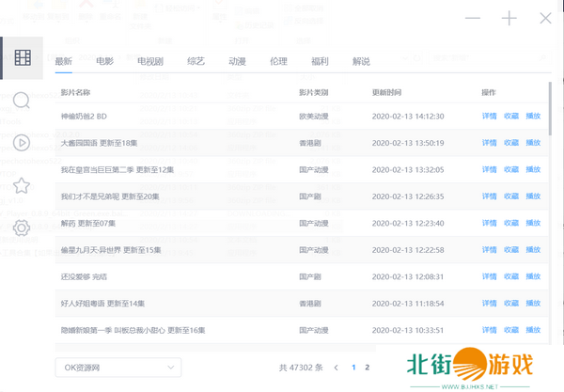Click 收藏 for 大酱园国语
The width and height of the screenshot is (564, 392).
tap(510, 143)
